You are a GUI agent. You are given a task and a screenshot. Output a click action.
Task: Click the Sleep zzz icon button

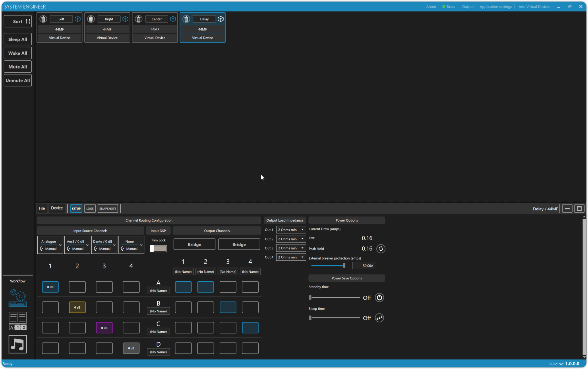pos(379,318)
